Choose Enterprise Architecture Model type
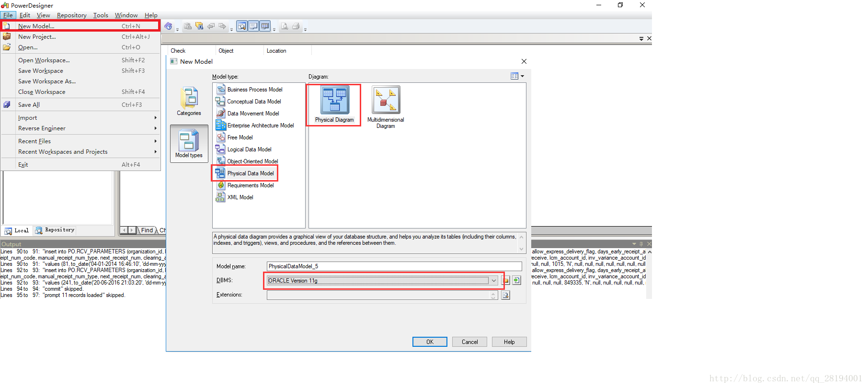Image resolution: width=868 pixels, height=388 pixels. [255, 126]
